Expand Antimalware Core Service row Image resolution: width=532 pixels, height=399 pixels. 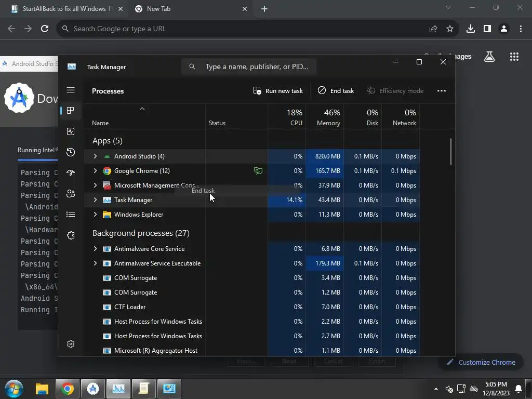click(96, 249)
